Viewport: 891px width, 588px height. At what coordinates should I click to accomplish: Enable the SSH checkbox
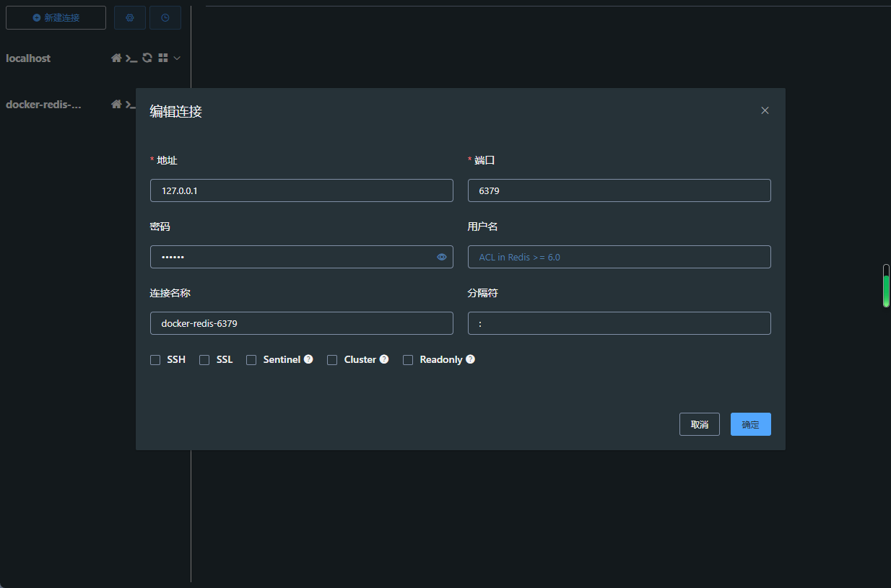155,360
